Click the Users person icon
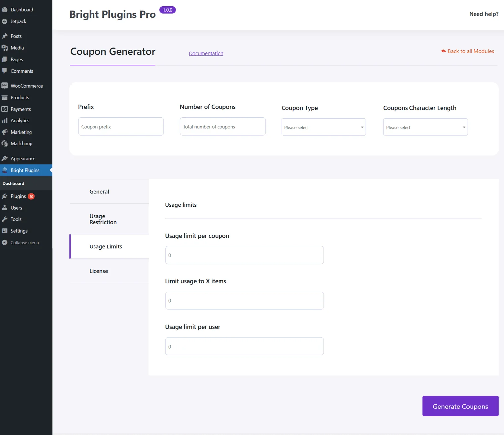The width and height of the screenshot is (504, 435). click(5, 208)
